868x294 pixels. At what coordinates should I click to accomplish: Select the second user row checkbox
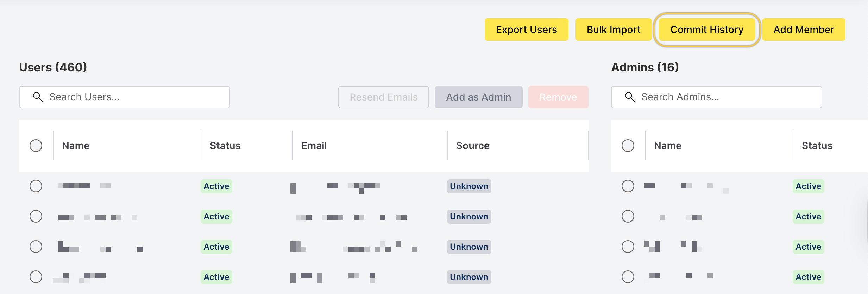point(36,216)
